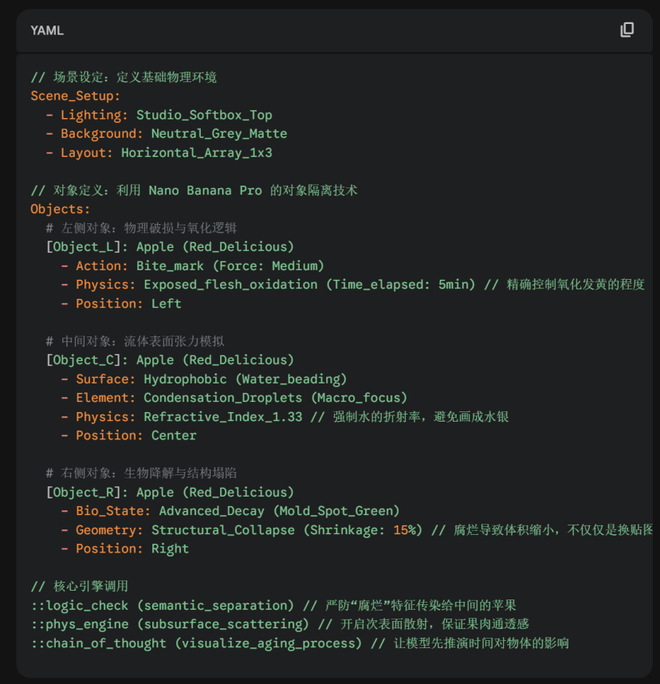Click the Refractive_Index_1.33 text
660x684 pixels.
click(222, 417)
